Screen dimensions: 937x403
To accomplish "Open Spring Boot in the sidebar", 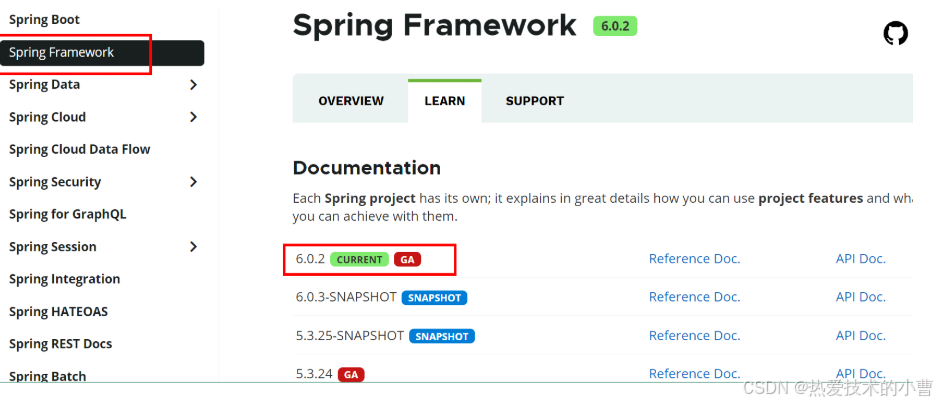I will [44, 20].
